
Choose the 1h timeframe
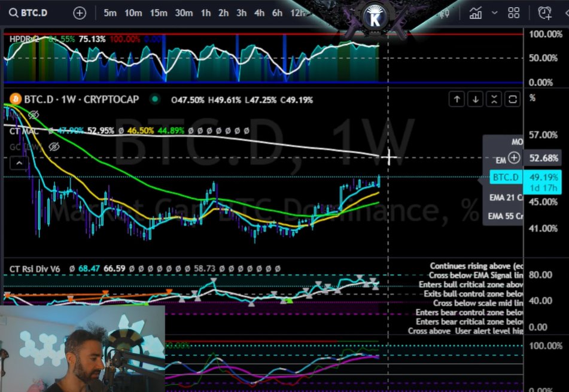tap(206, 13)
